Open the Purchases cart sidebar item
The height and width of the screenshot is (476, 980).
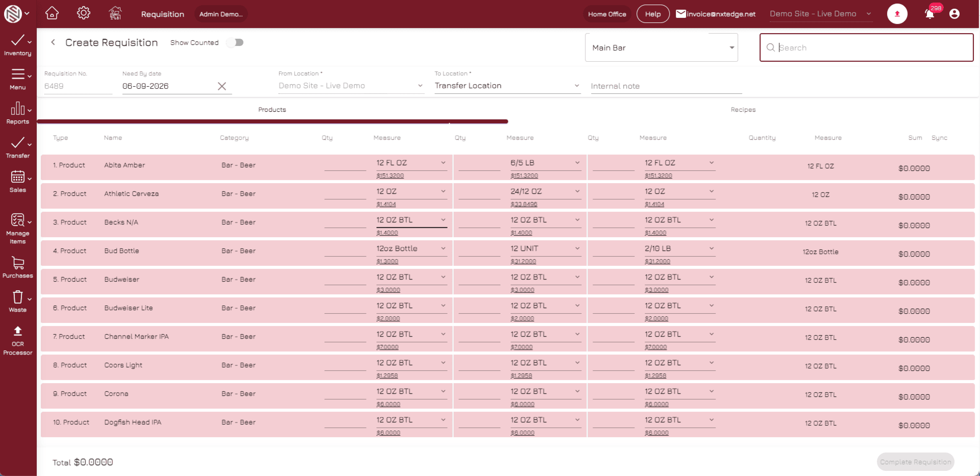tap(18, 267)
